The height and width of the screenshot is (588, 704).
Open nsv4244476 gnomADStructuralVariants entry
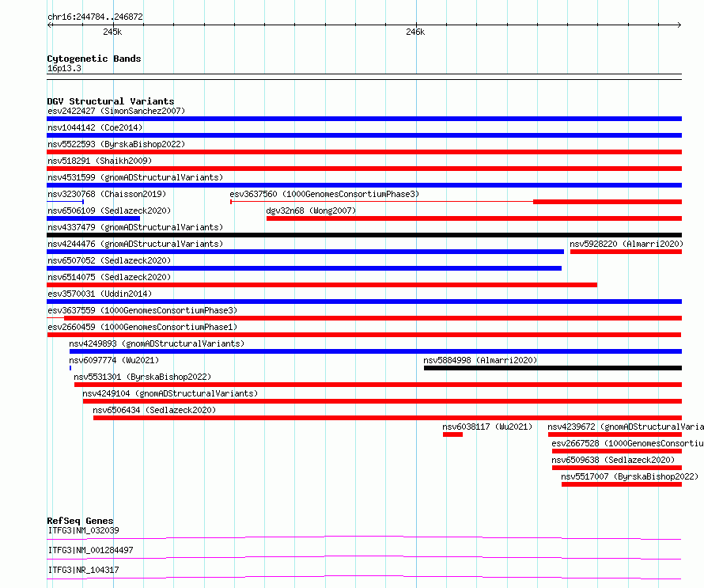coord(135,244)
